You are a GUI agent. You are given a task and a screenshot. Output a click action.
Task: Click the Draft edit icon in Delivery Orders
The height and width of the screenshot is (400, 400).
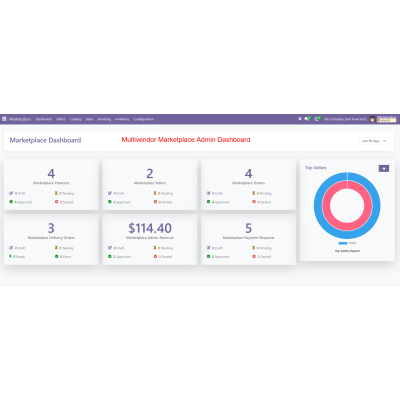(x=11, y=248)
